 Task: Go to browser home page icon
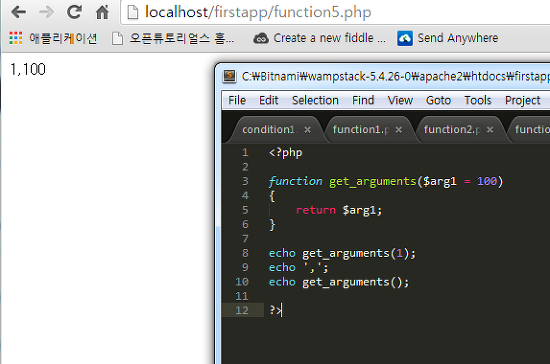pyautogui.click(x=102, y=12)
